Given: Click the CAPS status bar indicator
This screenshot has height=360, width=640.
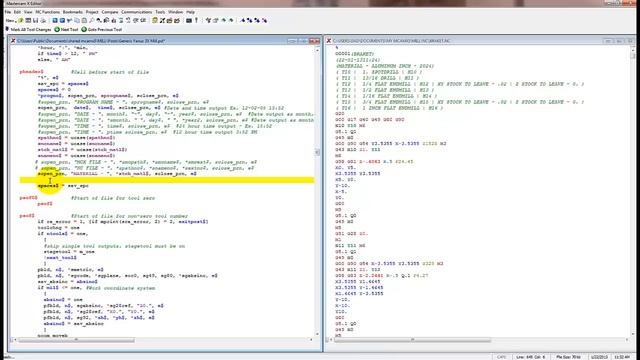Looking at the screenshot, I should [501, 357].
